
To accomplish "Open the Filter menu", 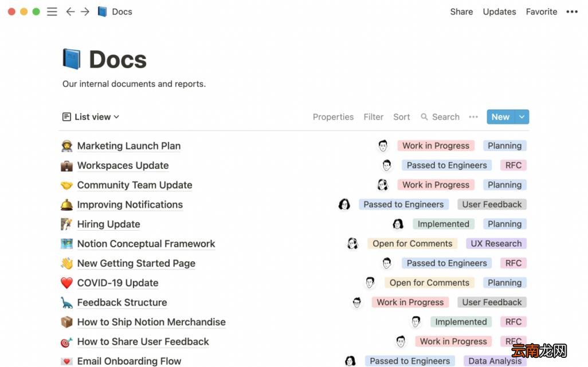I will 374,117.
